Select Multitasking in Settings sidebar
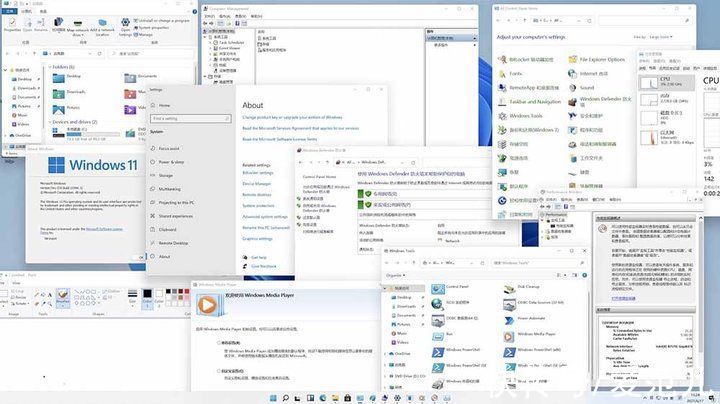This screenshot has width=720, height=404. (169, 189)
